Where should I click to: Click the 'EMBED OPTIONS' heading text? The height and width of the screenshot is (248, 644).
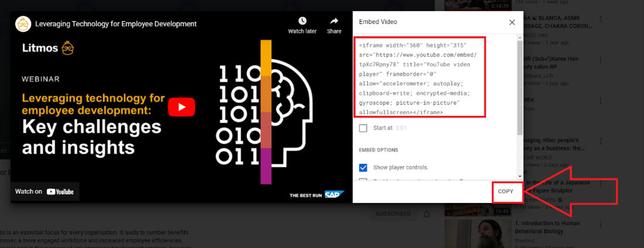click(378, 150)
